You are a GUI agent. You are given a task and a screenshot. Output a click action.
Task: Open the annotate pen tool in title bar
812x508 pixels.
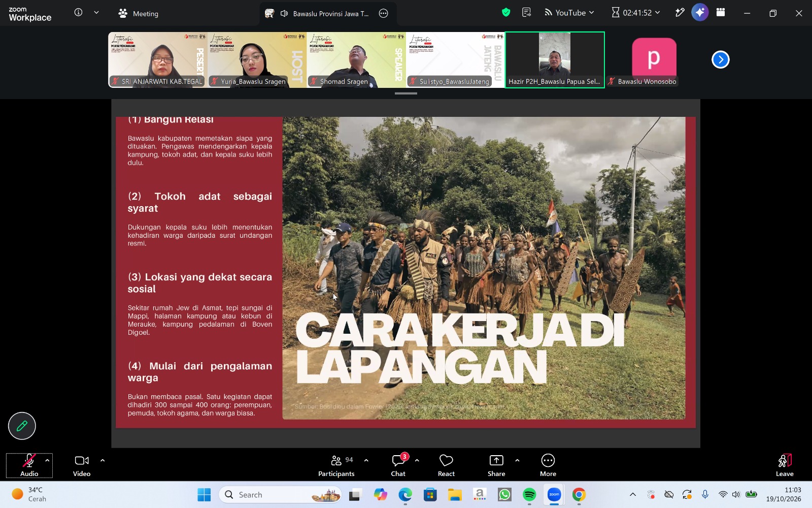pyautogui.click(x=680, y=13)
